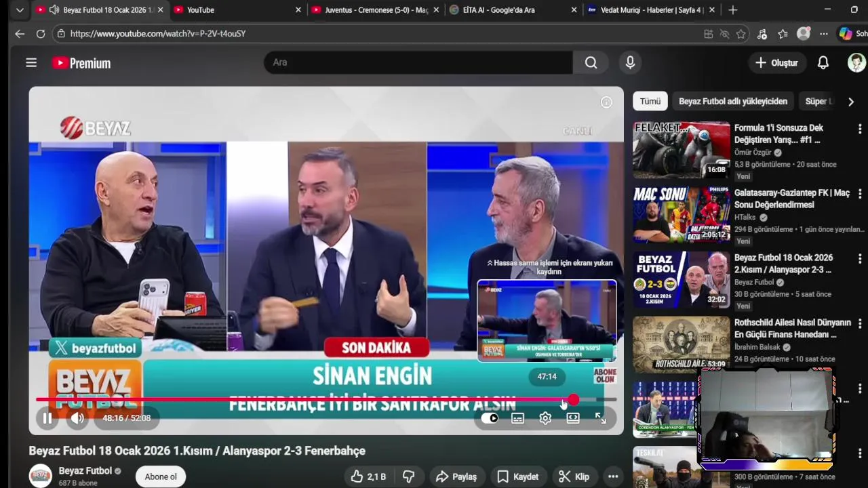Visit the Ömür Özgür channel link
The image size is (868, 488).
tap(753, 152)
